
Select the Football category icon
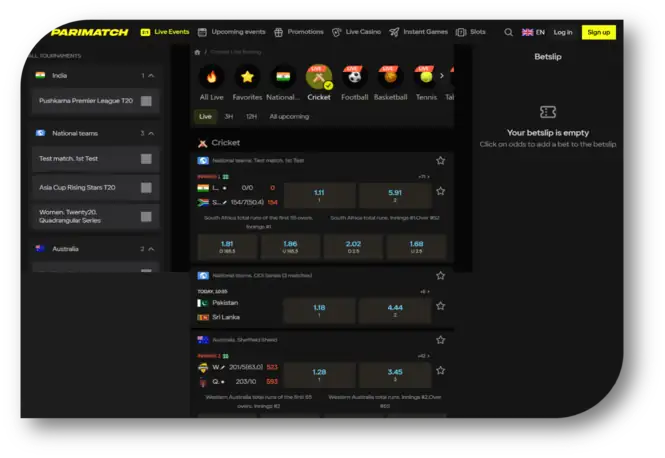[x=355, y=77]
